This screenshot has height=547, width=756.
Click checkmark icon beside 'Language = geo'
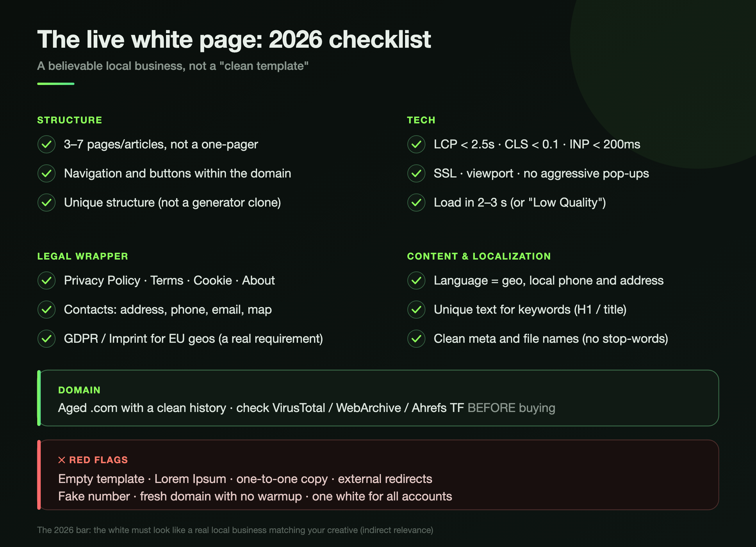point(416,280)
